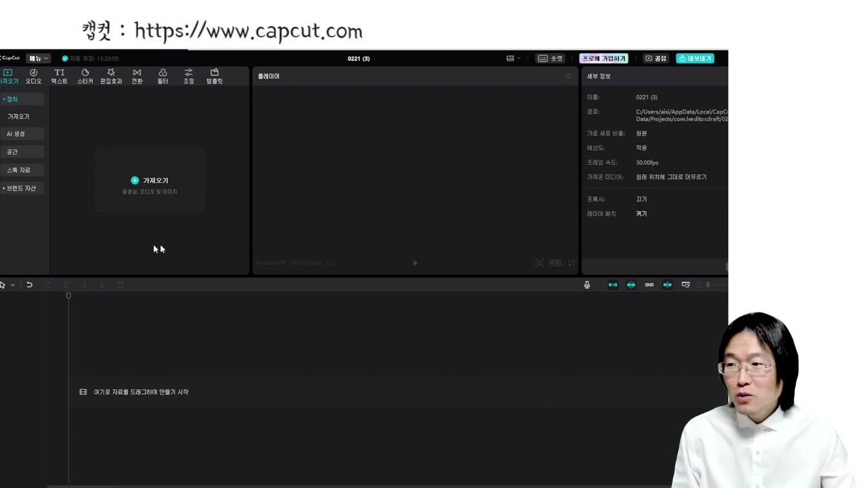Click the redo arrow in timeline toolbar
The width and height of the screenshot is (868, 488).
pyautogui.click(x=48, y=285)
